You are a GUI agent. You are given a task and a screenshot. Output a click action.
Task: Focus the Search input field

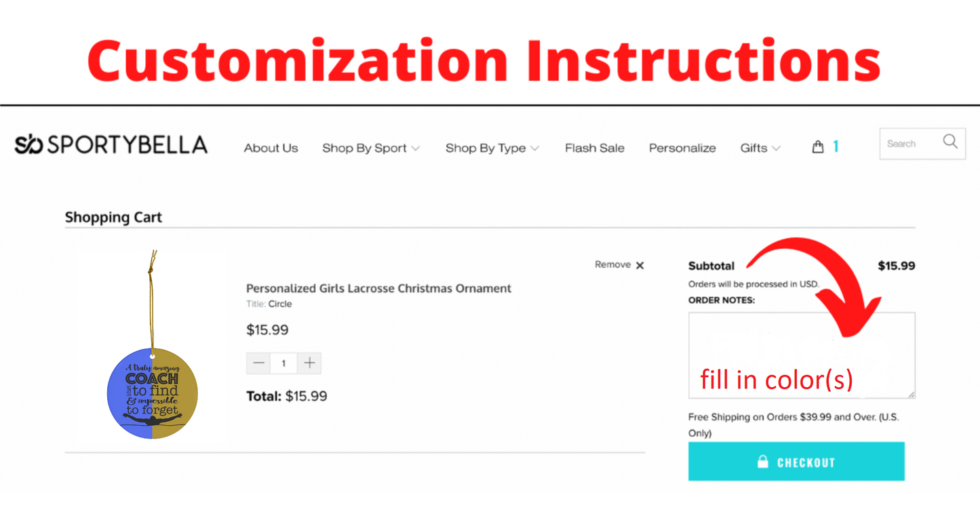tap(909, 144)
